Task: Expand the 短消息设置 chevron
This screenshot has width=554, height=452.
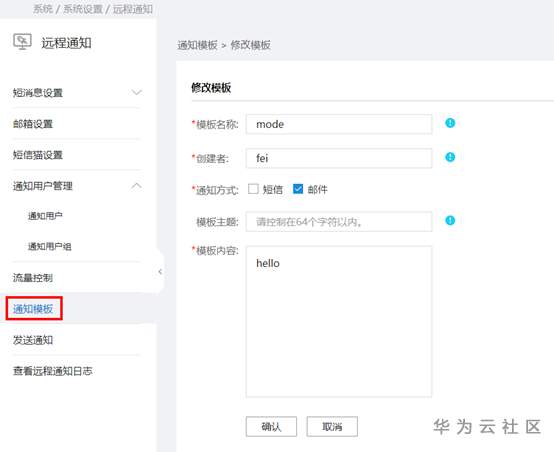Action: [136, 93]
